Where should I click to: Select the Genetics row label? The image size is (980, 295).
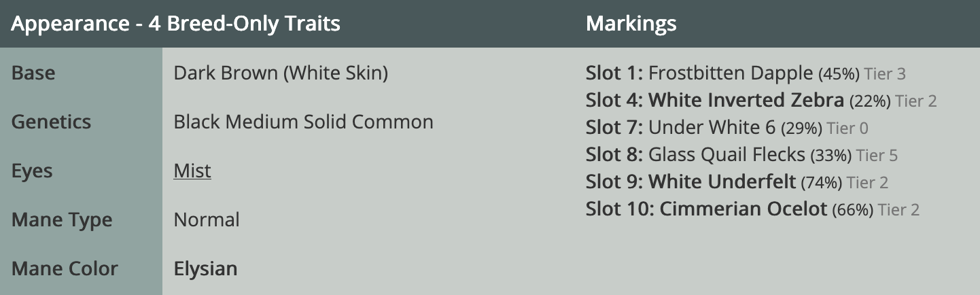pos(52,122)
